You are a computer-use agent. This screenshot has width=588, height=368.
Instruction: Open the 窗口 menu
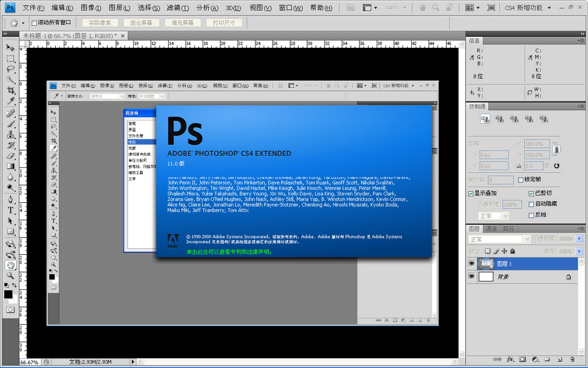pyautogui.click(x=291, y=7)
